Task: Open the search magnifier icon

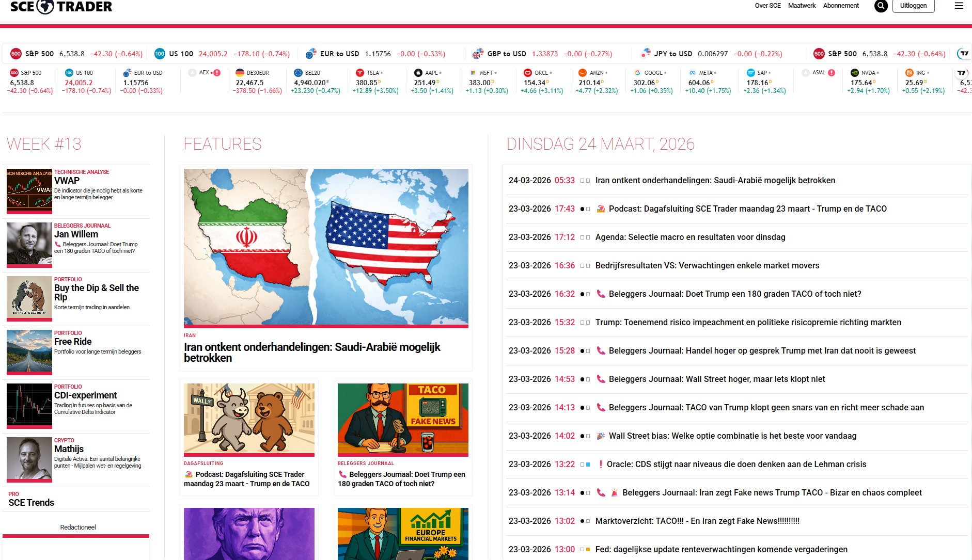Action: 881,6
